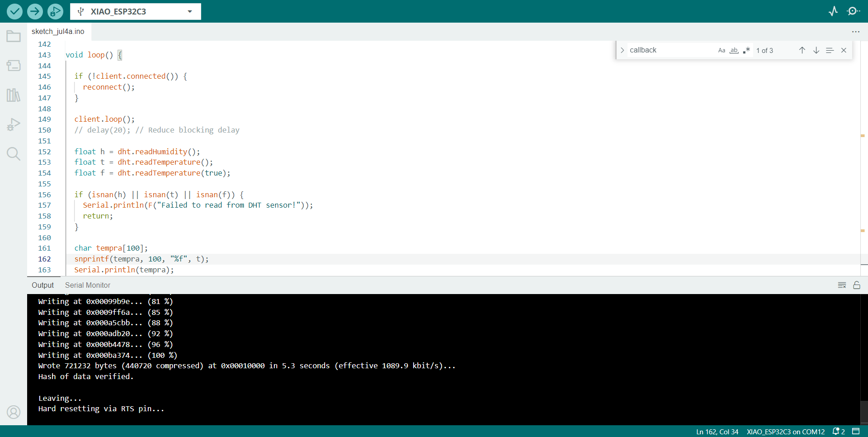868x437 pixels.
Task: Click XIAO_ESP32C3 on COM12 status entry
Action: click(x=786, y=432)
